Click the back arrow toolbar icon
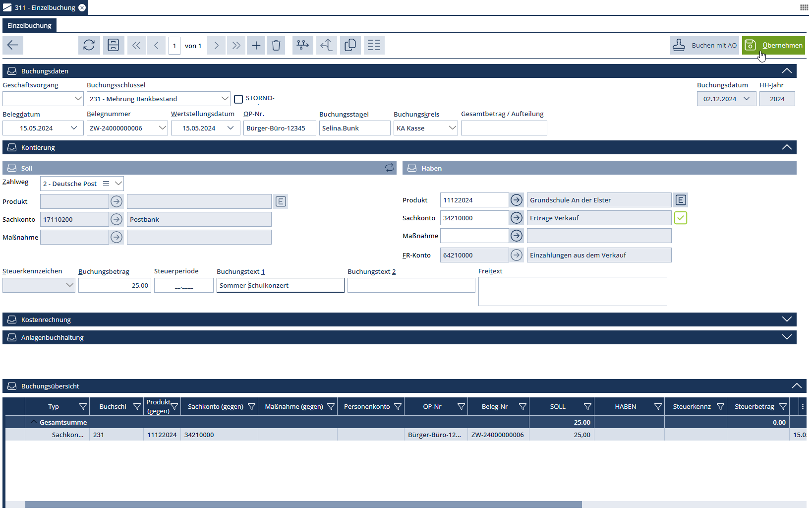The width and height of the screenshot is (812, 511). point(13,46)
